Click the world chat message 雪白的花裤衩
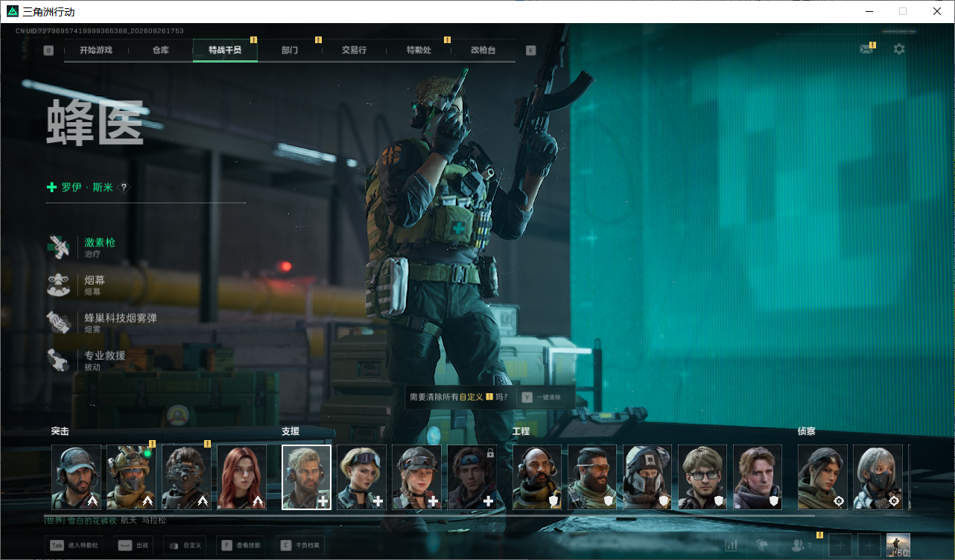 click(104, 521)
